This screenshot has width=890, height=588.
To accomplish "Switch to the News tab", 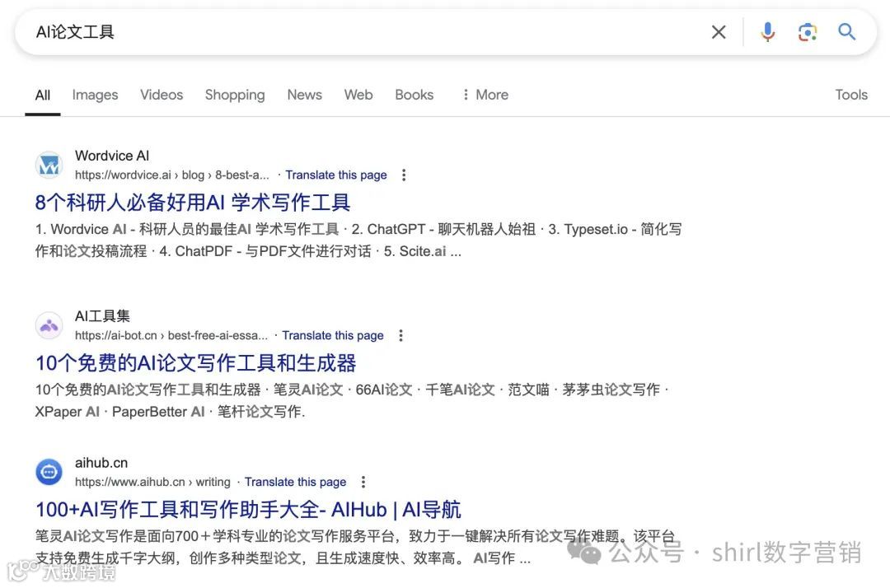I will [x=304, y=95].
